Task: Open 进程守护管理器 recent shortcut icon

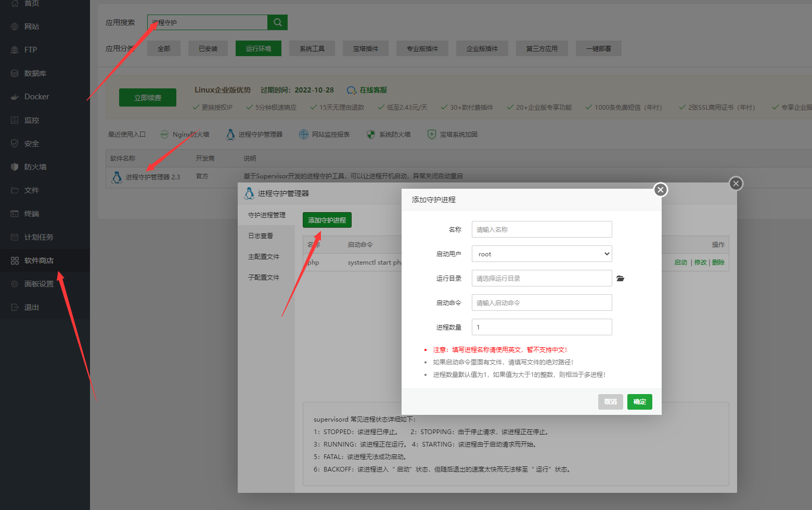Action: pyautogui.click(x=230, y=135)
